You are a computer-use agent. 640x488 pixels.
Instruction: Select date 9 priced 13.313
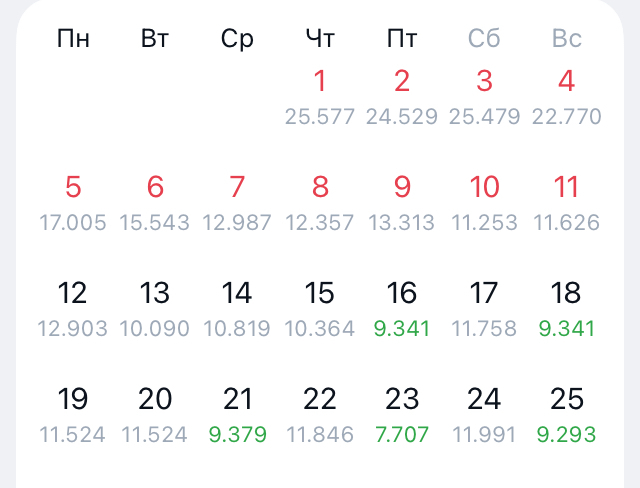402,201
